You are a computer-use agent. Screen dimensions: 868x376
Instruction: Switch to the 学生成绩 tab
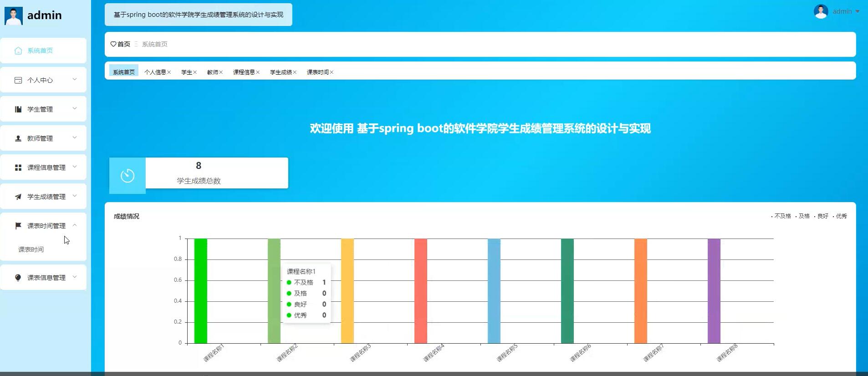pos(281,72)
